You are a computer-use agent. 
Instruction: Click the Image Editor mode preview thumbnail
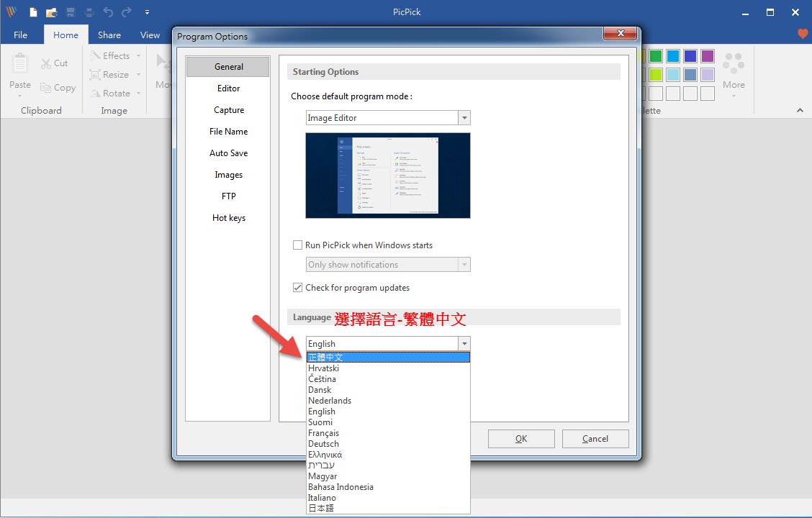pyautogui.click(x=388, y=176)
